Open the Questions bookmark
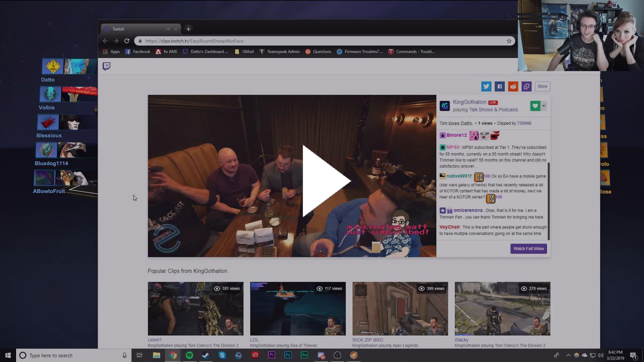 tap(318, 51)
